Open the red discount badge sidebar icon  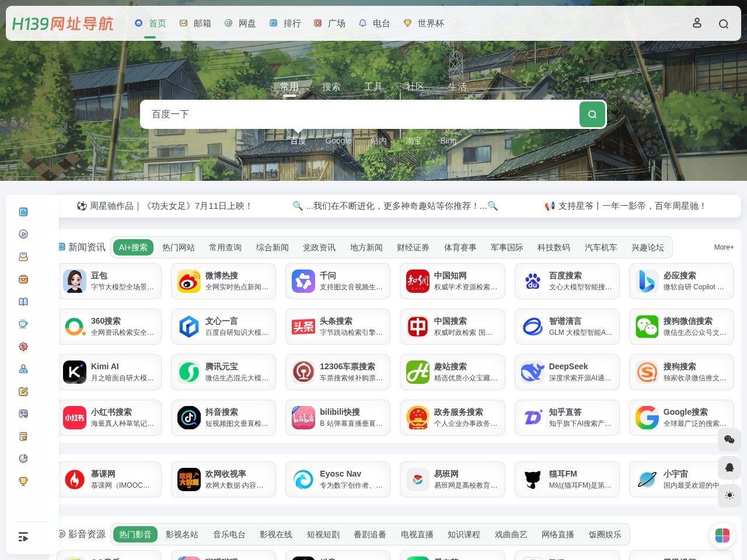(23, 346)
